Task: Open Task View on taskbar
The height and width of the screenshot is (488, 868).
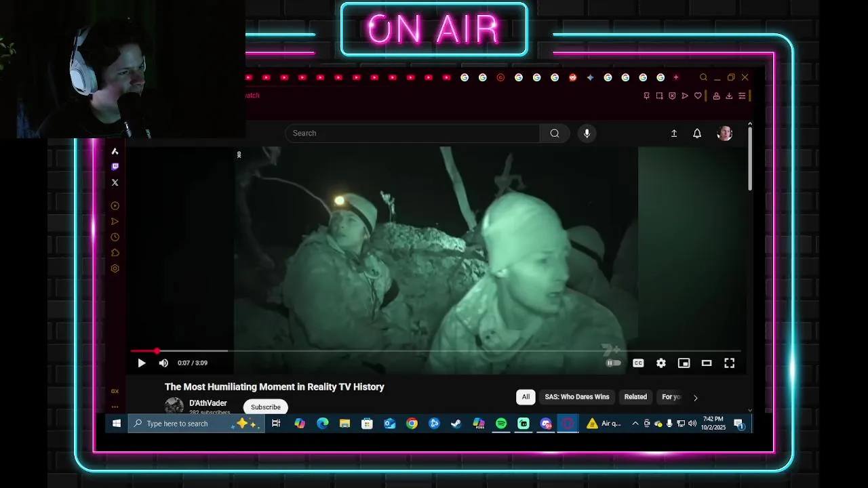Action: point(276,424)
